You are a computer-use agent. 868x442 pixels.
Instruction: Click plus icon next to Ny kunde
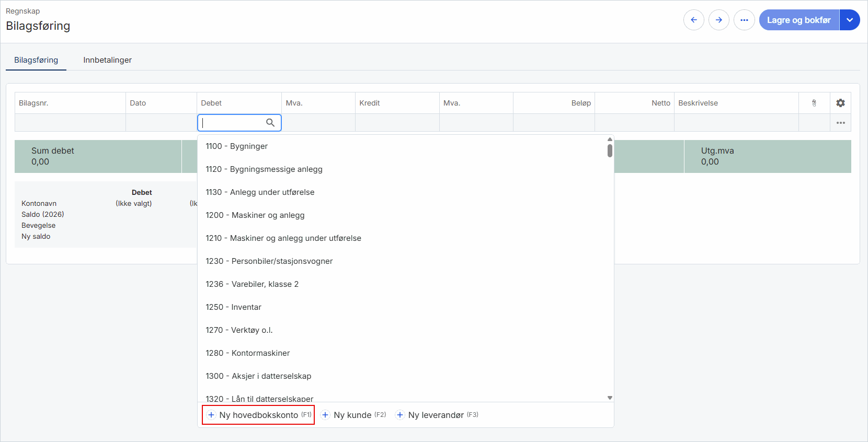click(x=325, y=415)
